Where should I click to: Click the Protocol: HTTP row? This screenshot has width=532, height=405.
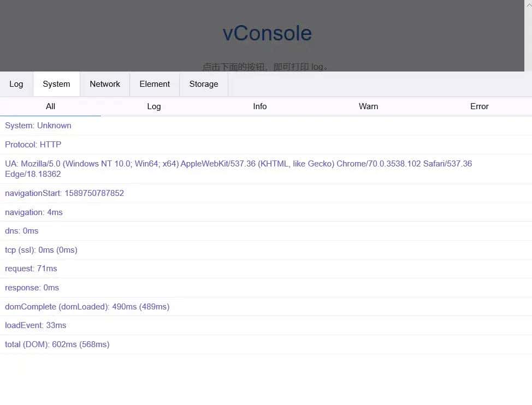pos(34,144)
